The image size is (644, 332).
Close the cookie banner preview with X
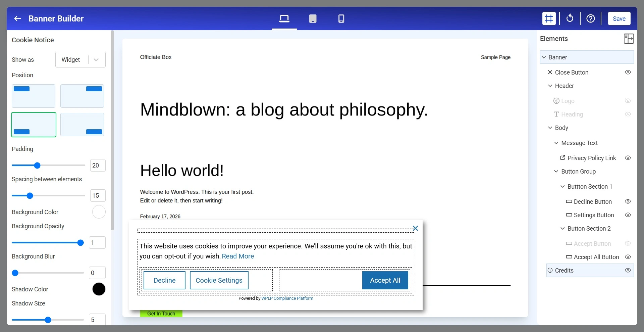click(x=415, y=228)
